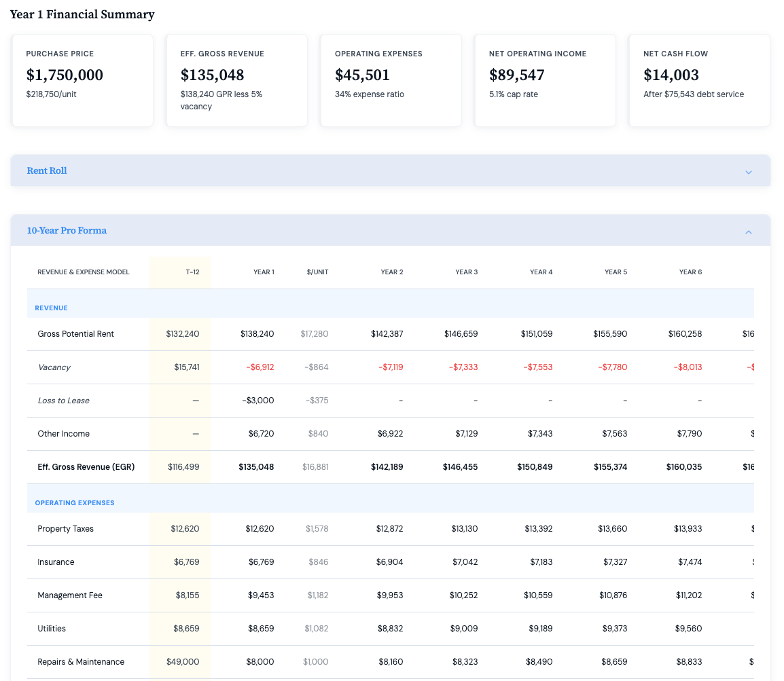Image resolution: width=784 pixels, height=681 pixels.
Task: Select the Year 1 column header
Action: 264,272
